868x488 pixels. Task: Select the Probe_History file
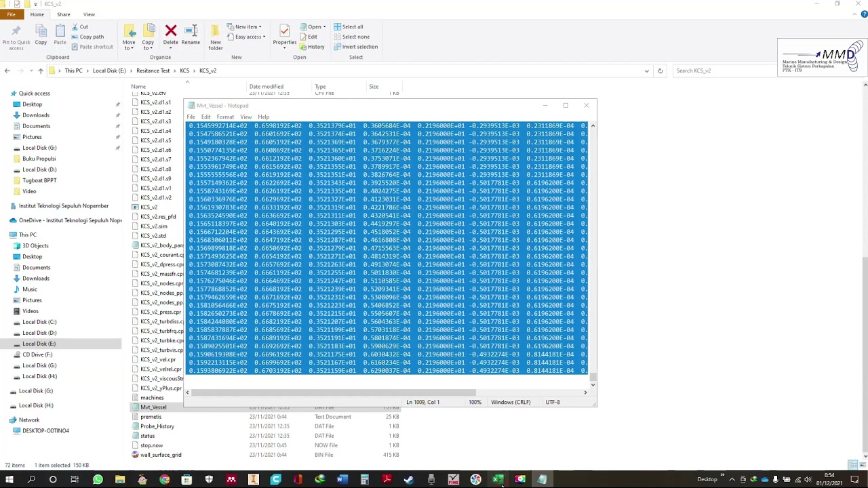click(x=157, y=426)
